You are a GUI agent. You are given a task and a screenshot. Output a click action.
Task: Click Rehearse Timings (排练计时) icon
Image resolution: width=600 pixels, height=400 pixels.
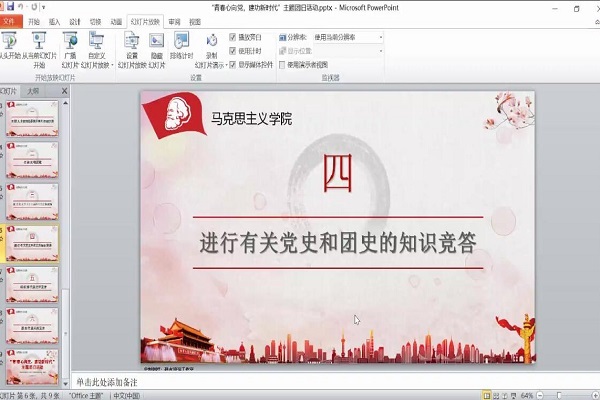(181, 45)
